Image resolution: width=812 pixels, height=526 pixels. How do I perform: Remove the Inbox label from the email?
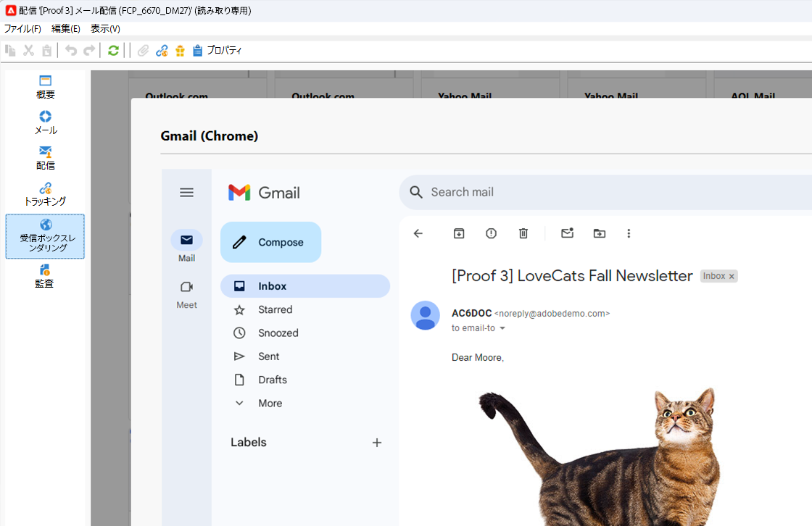(x=732, y=277)
